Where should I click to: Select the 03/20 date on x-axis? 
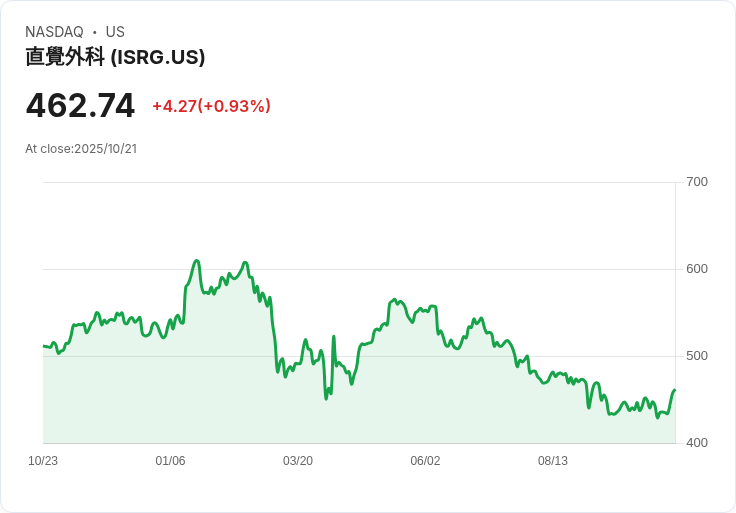[x=298, y=461]
